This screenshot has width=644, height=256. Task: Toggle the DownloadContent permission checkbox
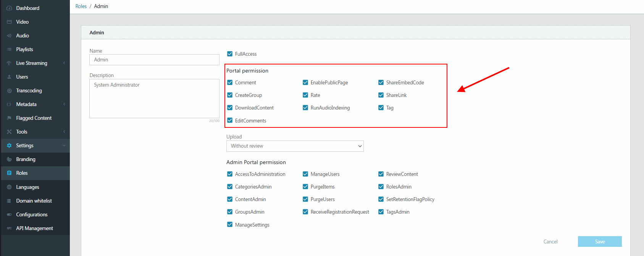pyautogui.click(x=230, y=108)
